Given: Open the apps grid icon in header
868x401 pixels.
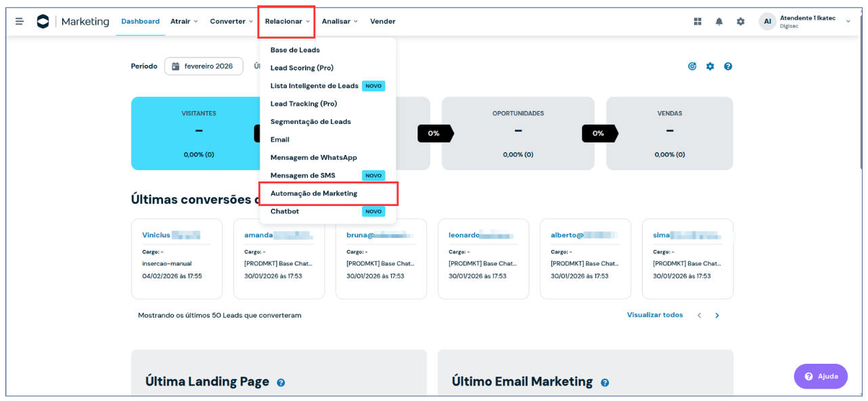Looking at the screenshot, I should 698,22.
